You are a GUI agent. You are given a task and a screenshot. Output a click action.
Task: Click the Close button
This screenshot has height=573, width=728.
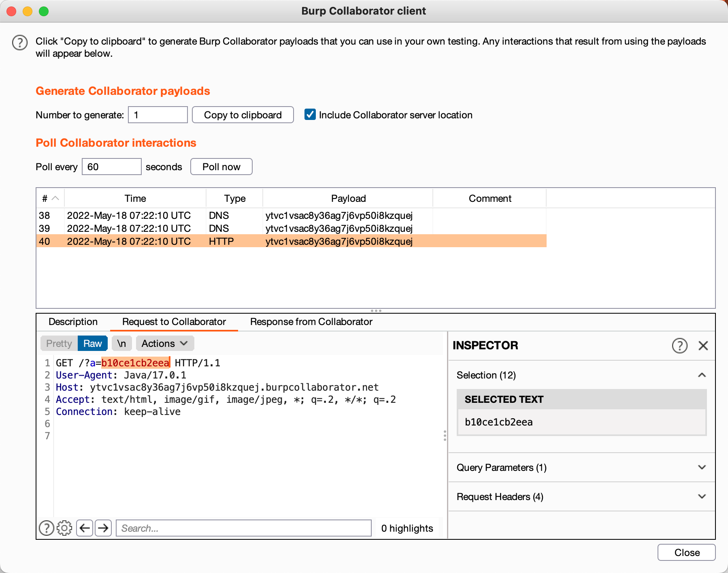click(687, 552)
